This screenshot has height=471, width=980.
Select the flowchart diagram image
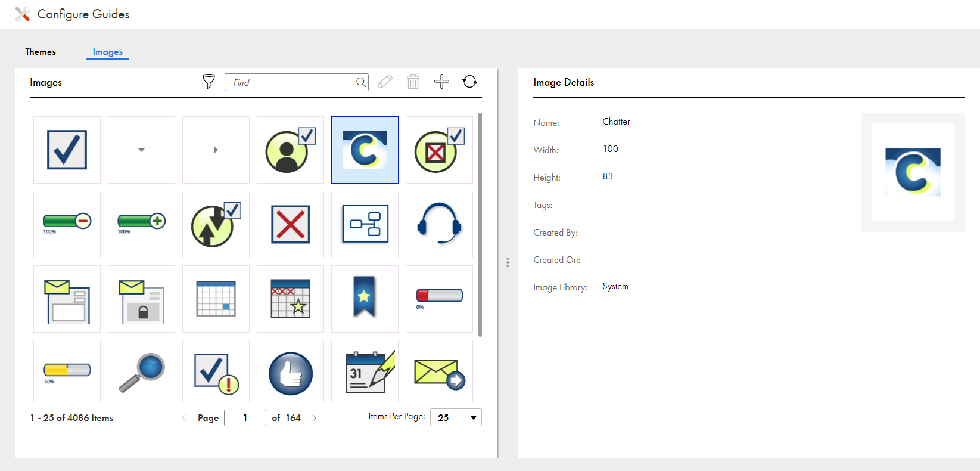click(365, 224)
